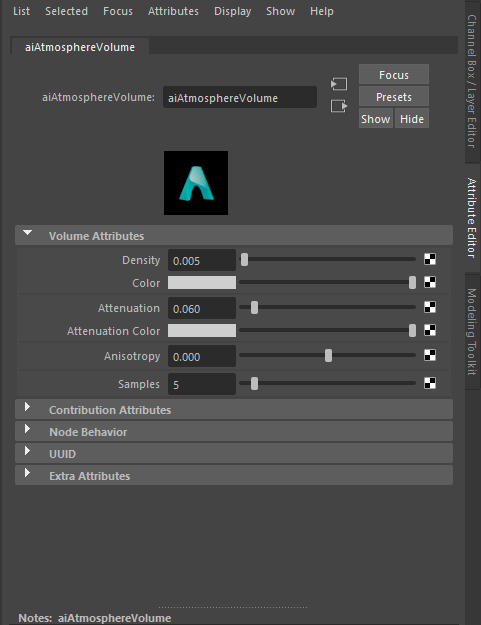Click the Anisotropy map connection checker icon
Screen dimensions: 481x625
pos(430,355)
